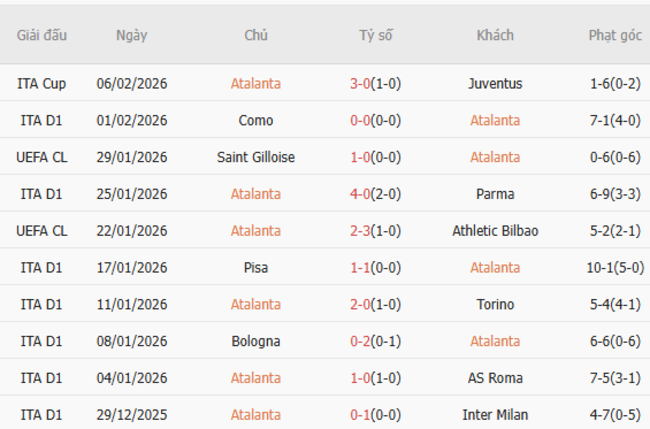Select the Torino away team

pos(494,304)
